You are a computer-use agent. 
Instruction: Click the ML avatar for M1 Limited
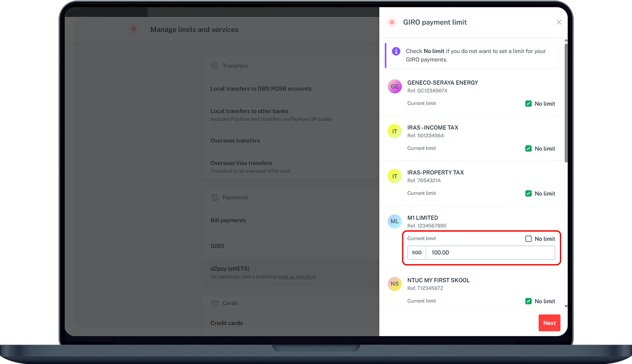pyautogui.click(x=394, y=221)
